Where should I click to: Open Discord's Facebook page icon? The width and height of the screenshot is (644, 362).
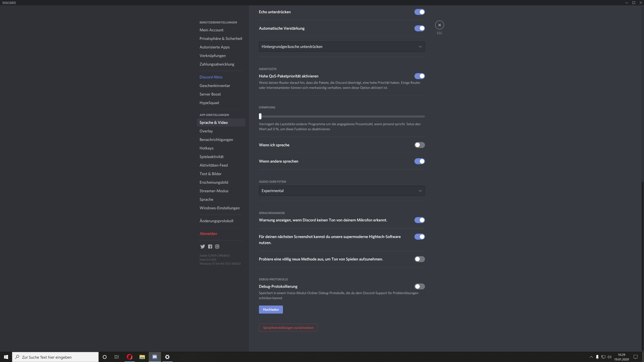click(210, 247)
